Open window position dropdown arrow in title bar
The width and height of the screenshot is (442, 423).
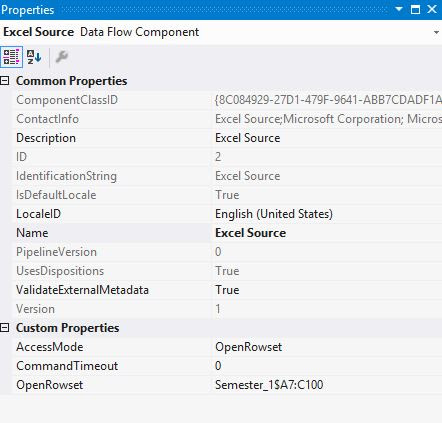pyautogui.click(x=399, y=9)
